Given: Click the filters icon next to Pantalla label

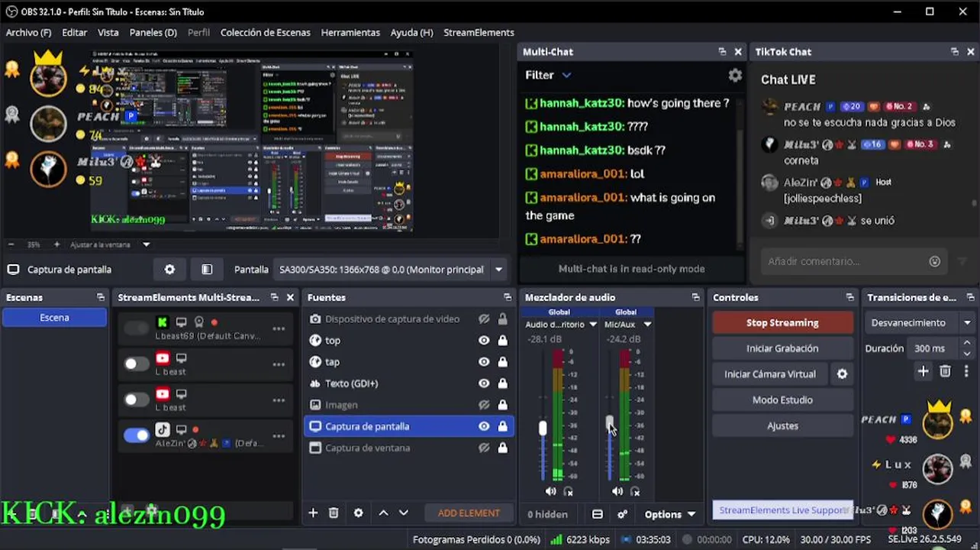Looking at the screenshot, I should 207,270.
